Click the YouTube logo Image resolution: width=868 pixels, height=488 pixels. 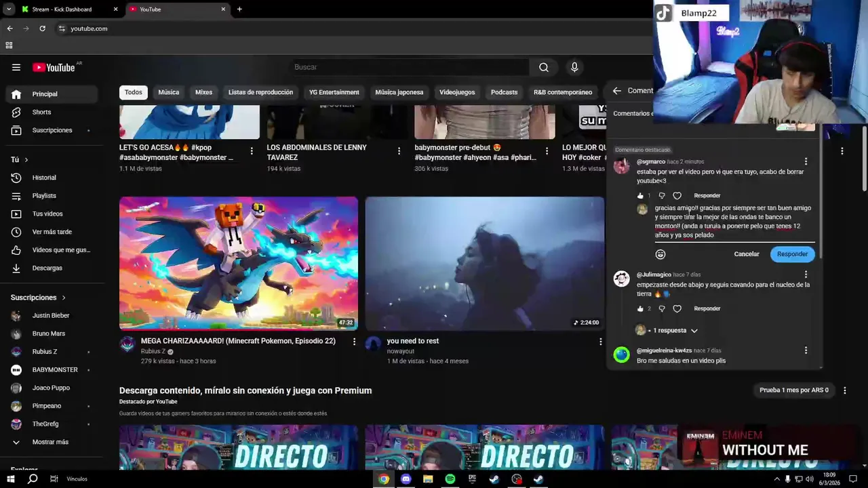click(x=54, y=67)
